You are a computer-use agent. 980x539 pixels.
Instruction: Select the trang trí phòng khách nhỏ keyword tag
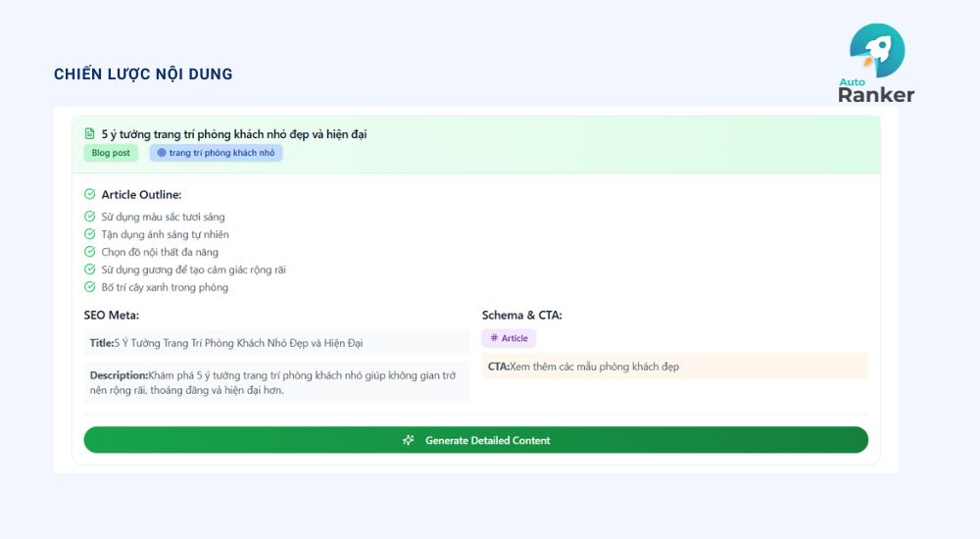(x=216, y=153)
